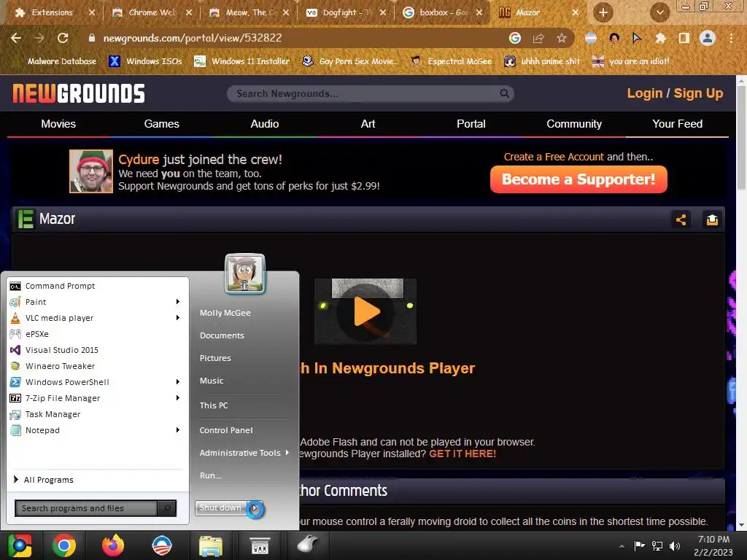Open the Chrome profile avatar
747x560 pixels.
(x=708, y=38)
